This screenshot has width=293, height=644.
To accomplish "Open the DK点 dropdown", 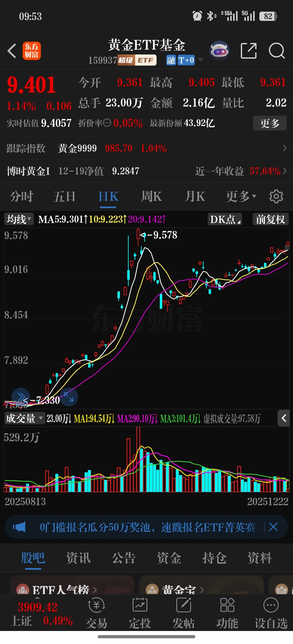I will [x=225, y=219].
